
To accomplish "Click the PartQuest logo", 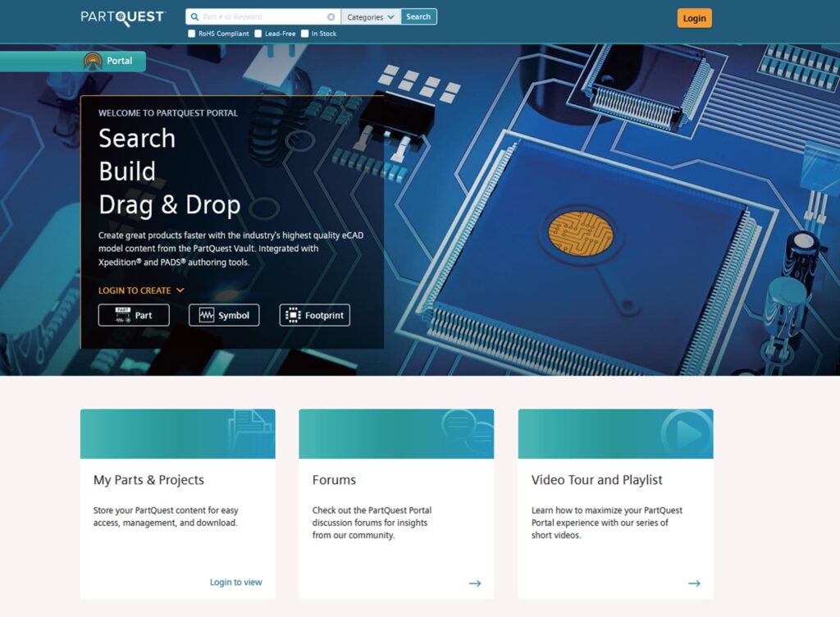I will pos(122,17).
